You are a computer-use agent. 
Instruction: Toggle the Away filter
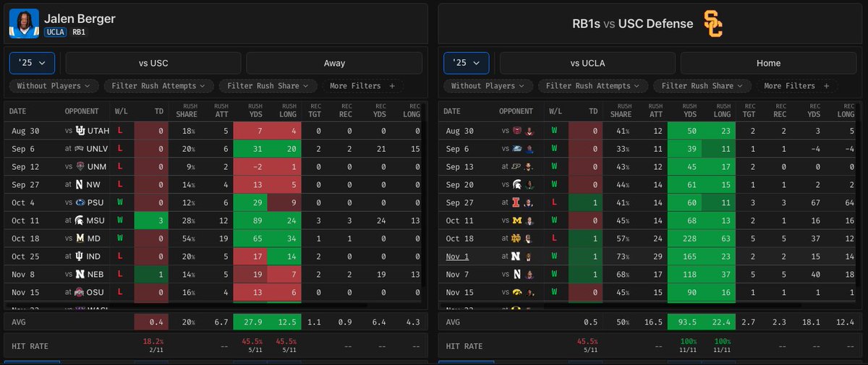pyautogui.click(x=334, y=63)
